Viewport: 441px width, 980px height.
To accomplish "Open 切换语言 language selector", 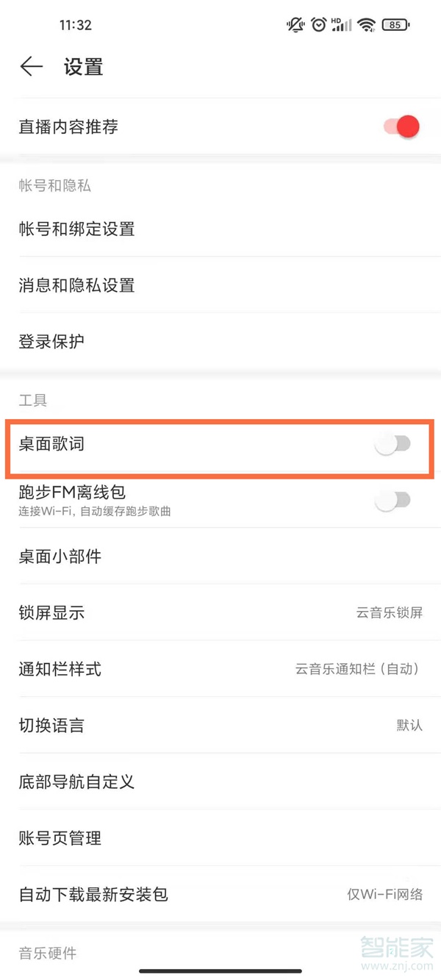I will pyautogui.click(x=220, y=725).
